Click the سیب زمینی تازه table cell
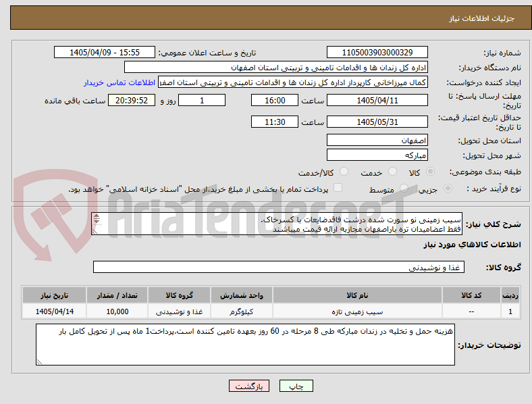532x404 pixels. pos(357,311)
